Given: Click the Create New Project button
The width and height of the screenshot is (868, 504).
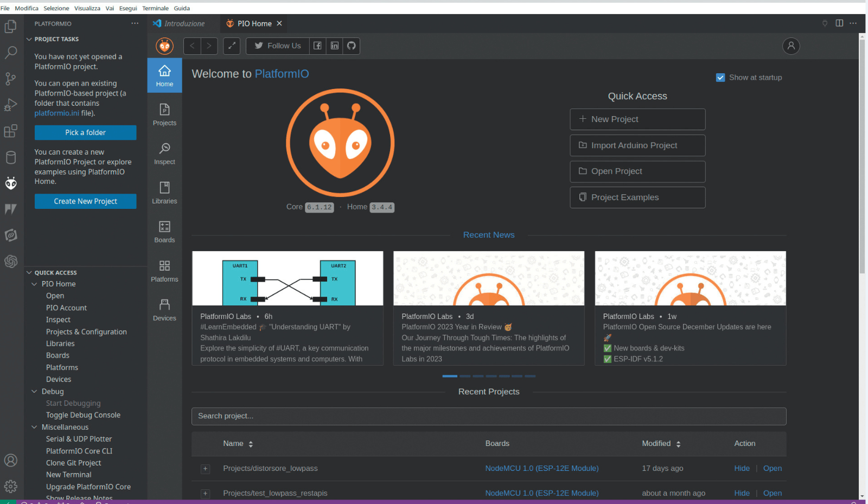Looking at the screenshot, I should pos(85,201).
